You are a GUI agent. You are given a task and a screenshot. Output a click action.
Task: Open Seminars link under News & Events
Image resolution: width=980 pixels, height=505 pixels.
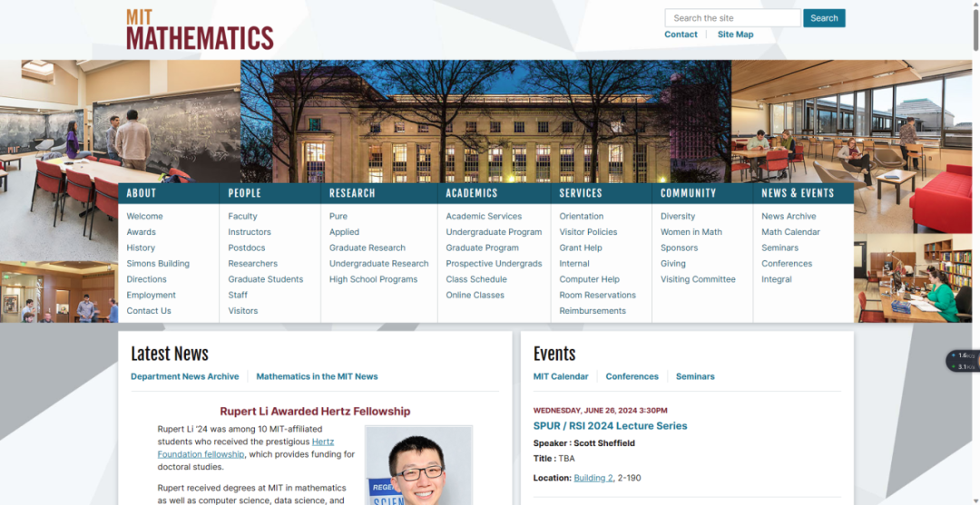[780, 248]
